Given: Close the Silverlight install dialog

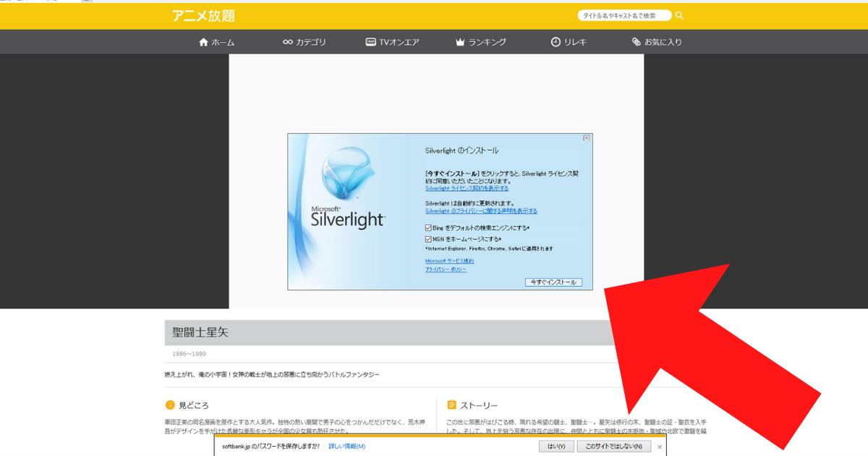Looking at the screenshot, I should pos(587,138).
